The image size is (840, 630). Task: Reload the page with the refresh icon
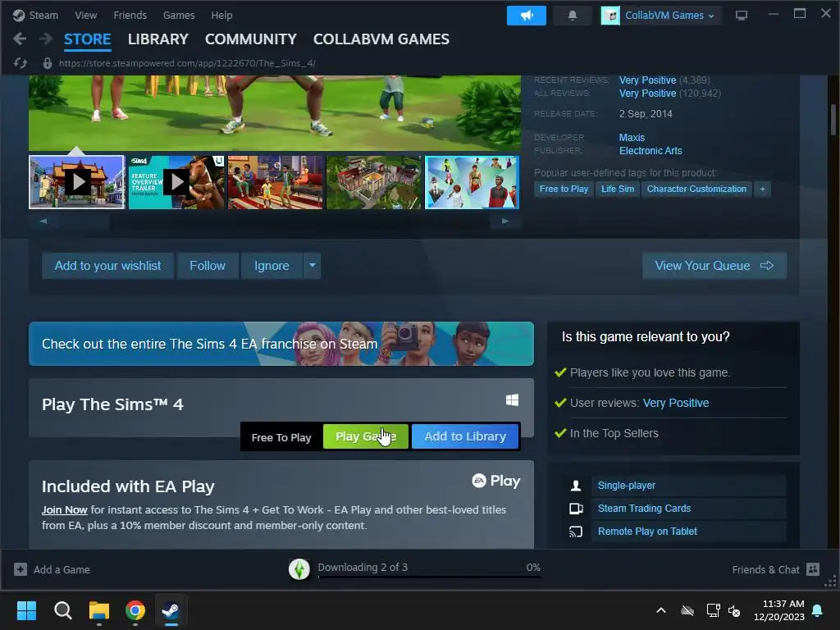pos(21,63)
